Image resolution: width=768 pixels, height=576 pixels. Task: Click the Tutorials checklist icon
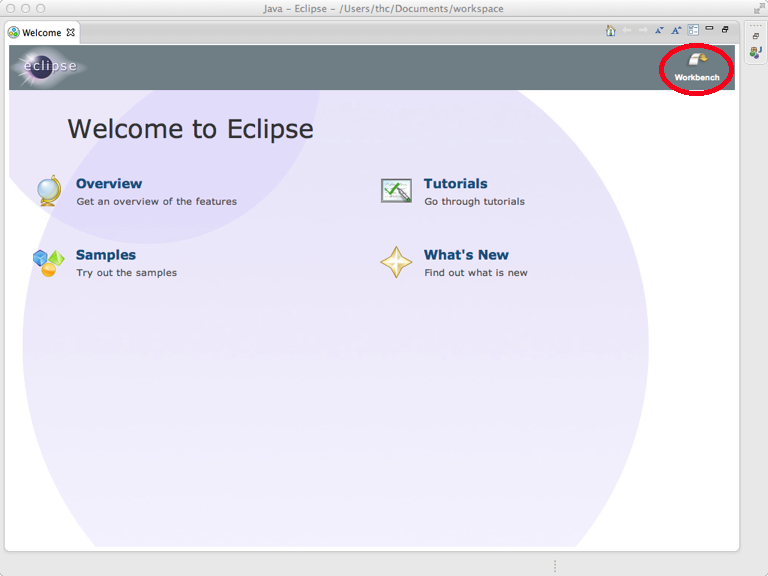tap(396, 191)
